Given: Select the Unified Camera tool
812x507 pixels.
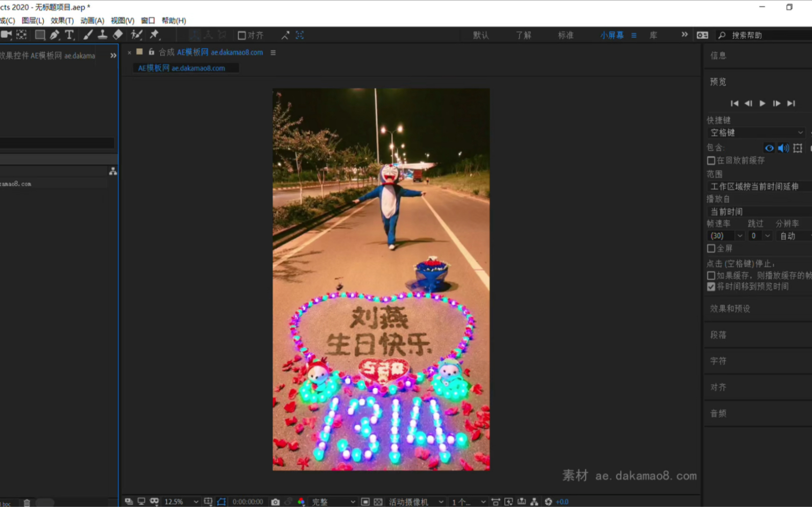Looking at the screenshot, I should tap(6, 35).
